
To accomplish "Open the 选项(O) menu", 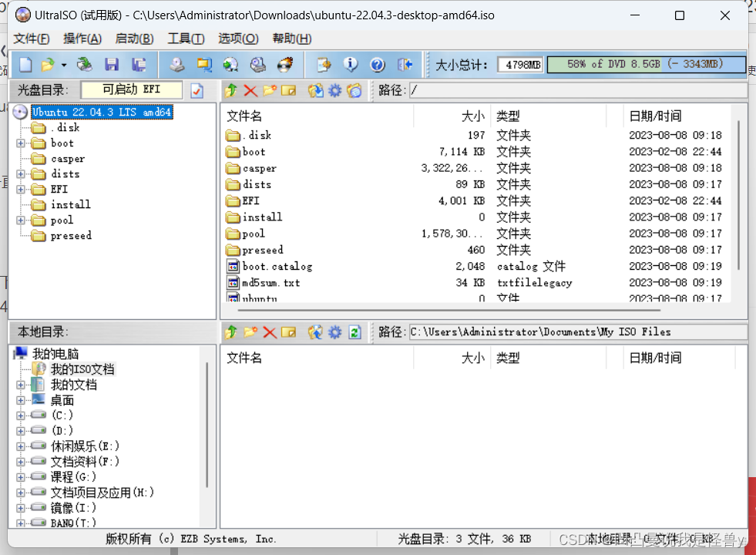I will click(238, 39).
